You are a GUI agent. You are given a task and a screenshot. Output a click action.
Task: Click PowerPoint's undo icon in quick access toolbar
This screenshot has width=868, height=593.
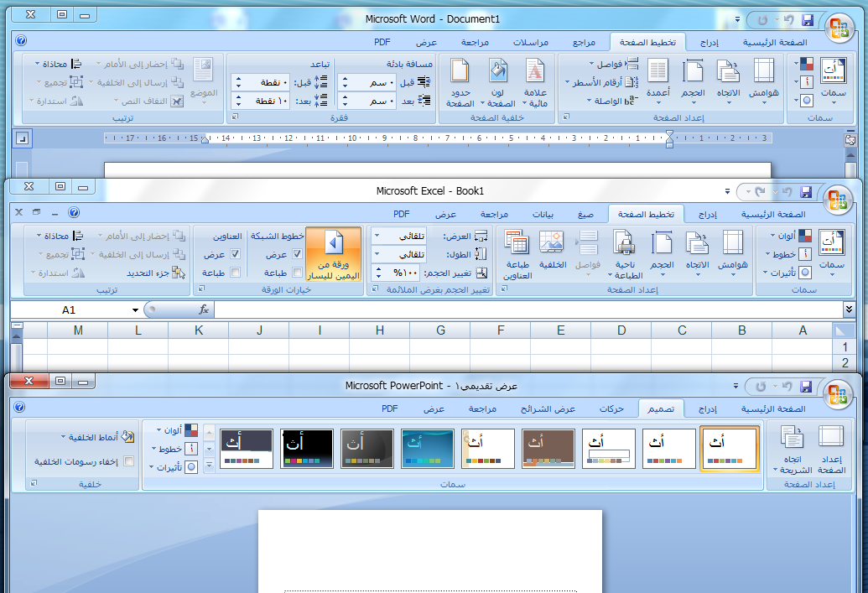coord(787,386)
